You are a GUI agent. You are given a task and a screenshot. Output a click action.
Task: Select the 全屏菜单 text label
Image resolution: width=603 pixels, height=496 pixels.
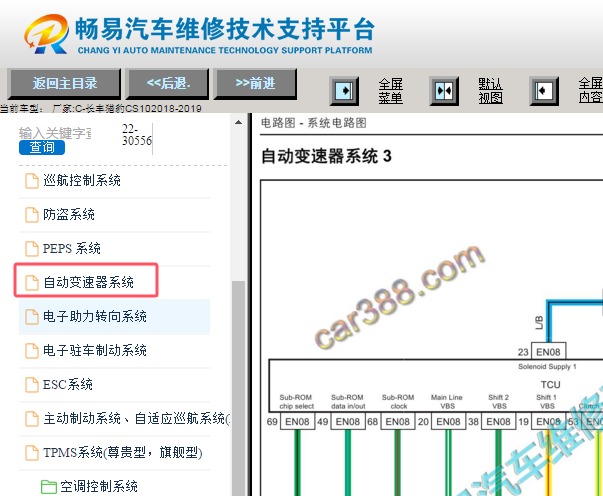(390, 91)
